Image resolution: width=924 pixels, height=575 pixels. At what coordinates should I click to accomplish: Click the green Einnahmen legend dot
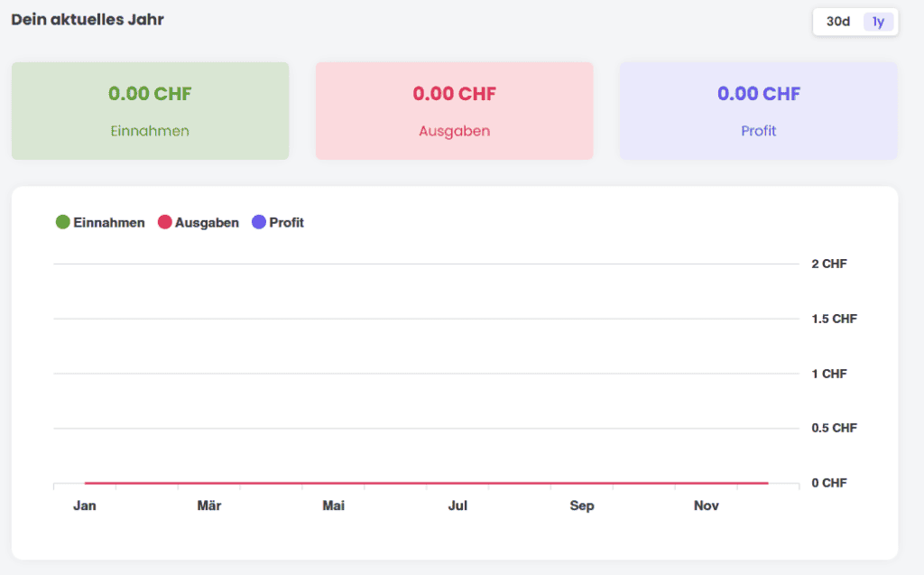62,222
